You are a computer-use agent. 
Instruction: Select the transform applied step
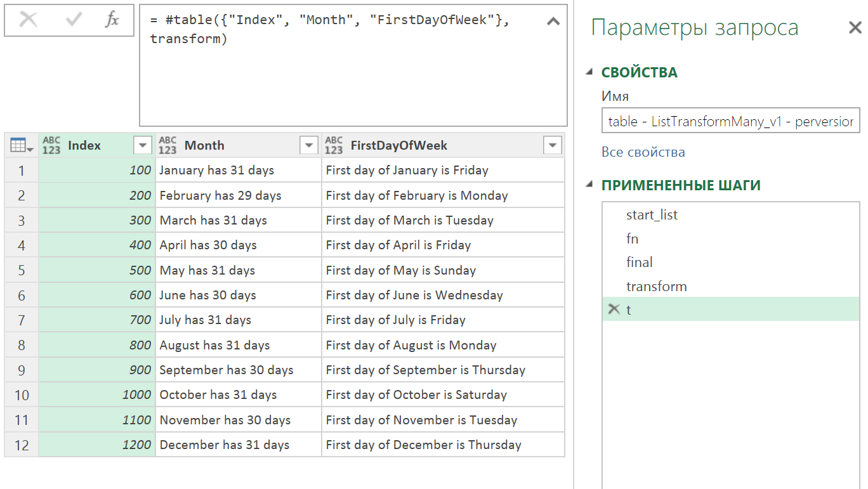click(x=657, y=286)
